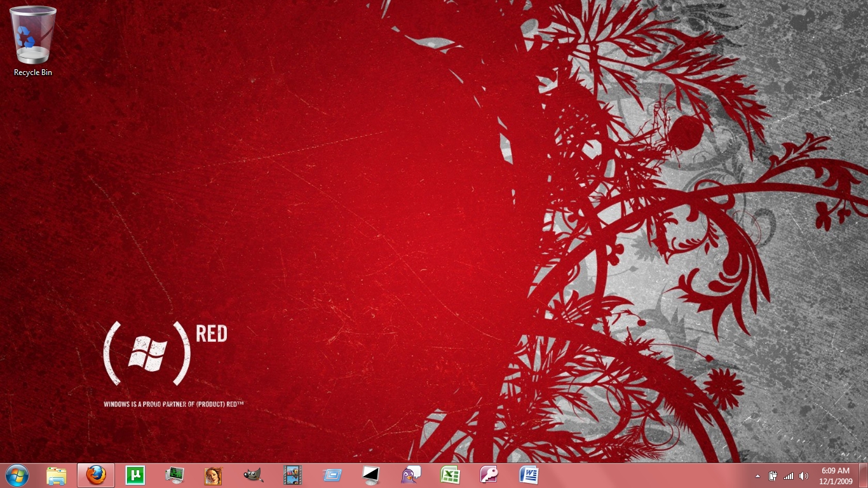Open the network signal tray icon
This screenshot has width=868, height=488.
click(x=789, y=476)
